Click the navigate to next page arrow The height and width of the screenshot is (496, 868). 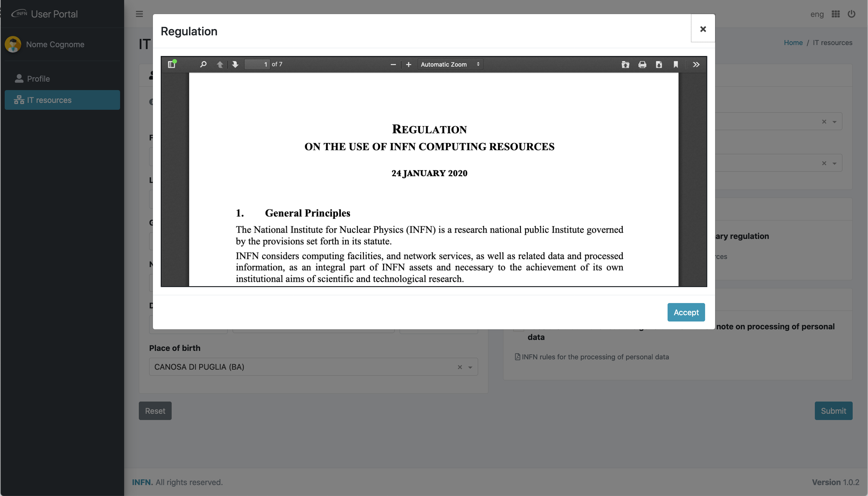[x=234, y=64]
